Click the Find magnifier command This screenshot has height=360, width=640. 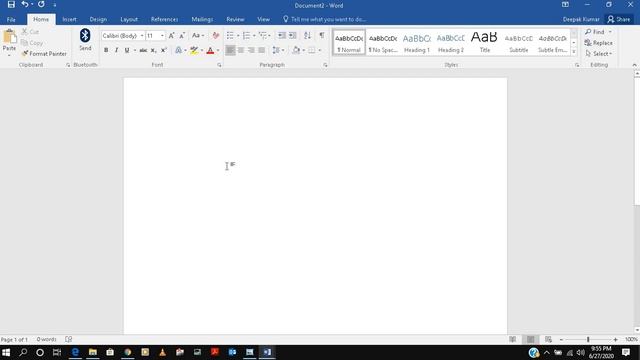pyautogui.click(x=595, y=31)
